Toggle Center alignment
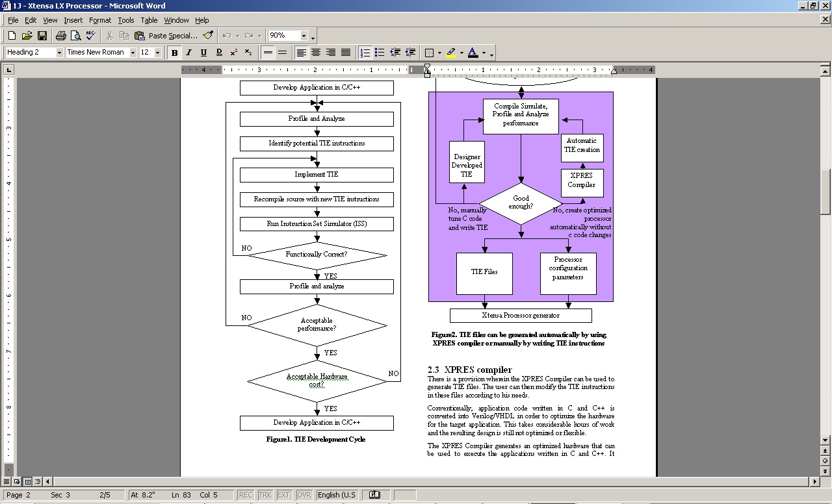 [316, 53]
